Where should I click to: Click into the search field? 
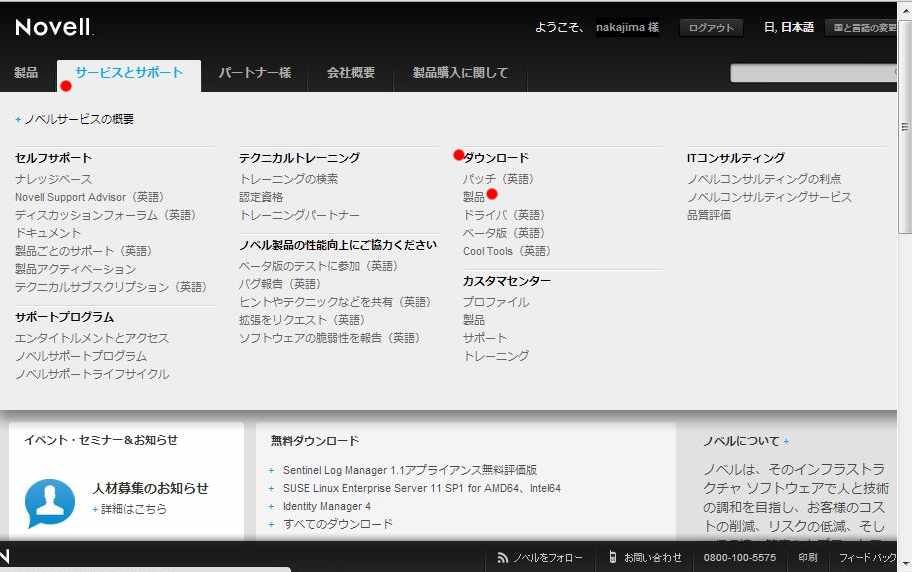click(813, 73)
